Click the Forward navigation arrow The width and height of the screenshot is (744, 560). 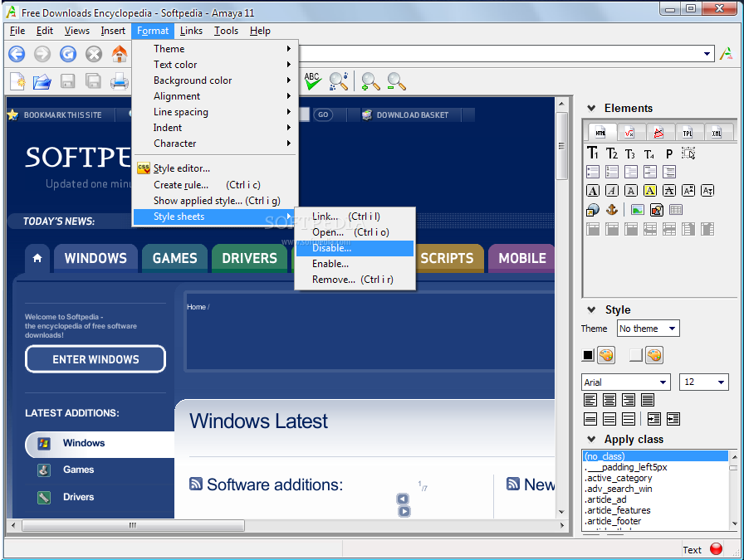42,54
